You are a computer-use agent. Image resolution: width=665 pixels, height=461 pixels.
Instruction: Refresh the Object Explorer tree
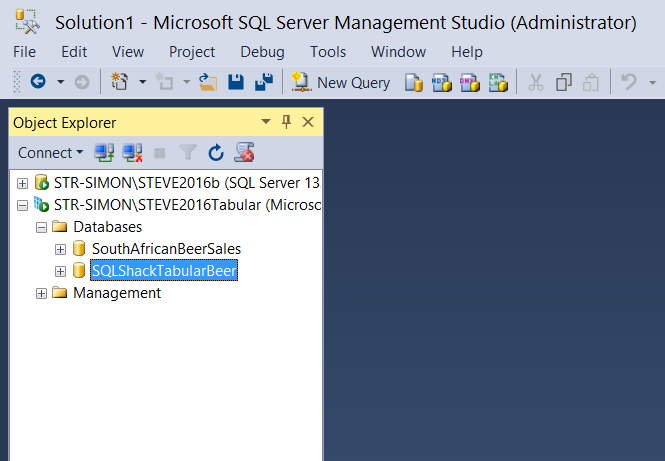point(215,153)
